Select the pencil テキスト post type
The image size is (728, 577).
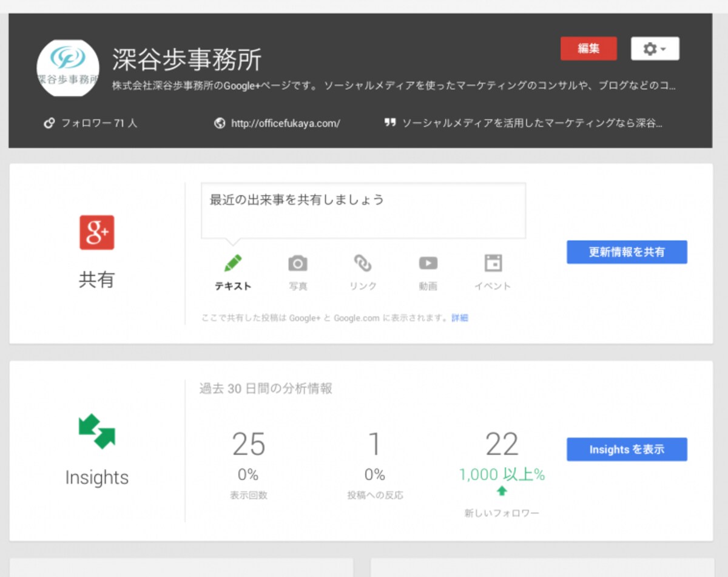pos(233,272)
